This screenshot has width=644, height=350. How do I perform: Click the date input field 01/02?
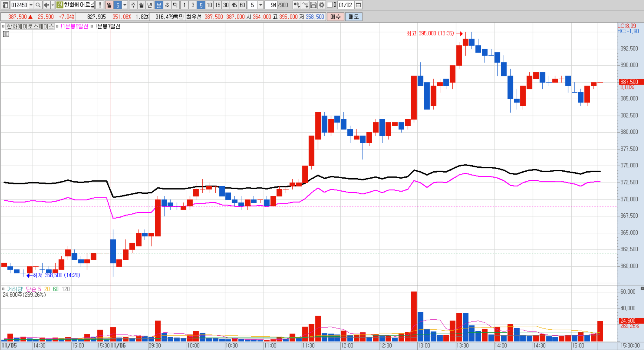point(346,5)
